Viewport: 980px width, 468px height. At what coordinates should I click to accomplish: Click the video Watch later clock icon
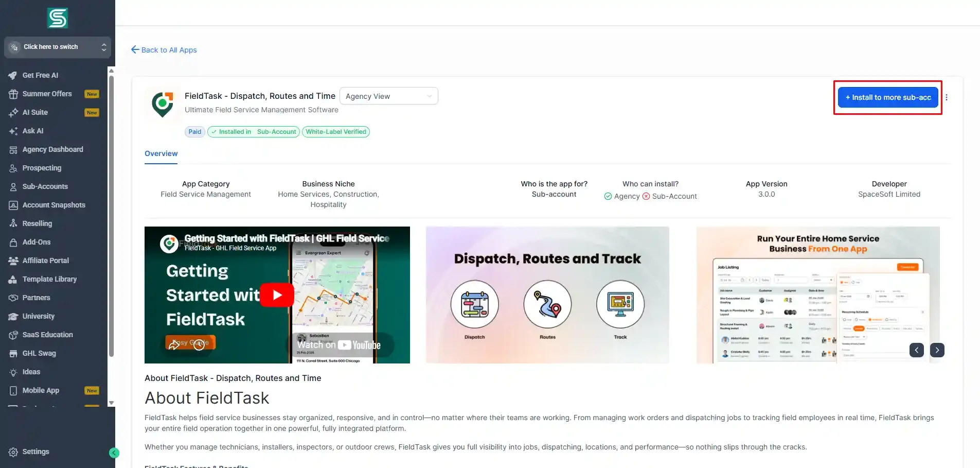pyautogui.click(x=199, y=344)
